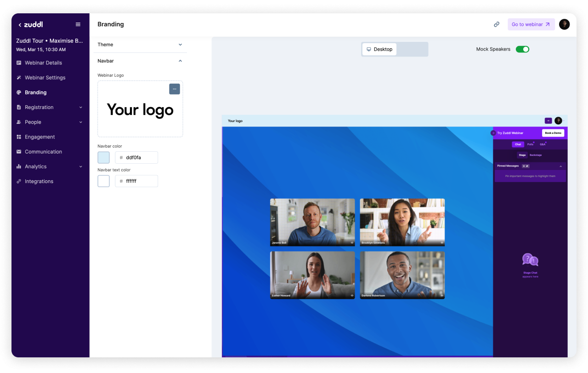588x373 pixels.
Task: Click the monitor icon in the Desktop button
Action: coord(369,49)
